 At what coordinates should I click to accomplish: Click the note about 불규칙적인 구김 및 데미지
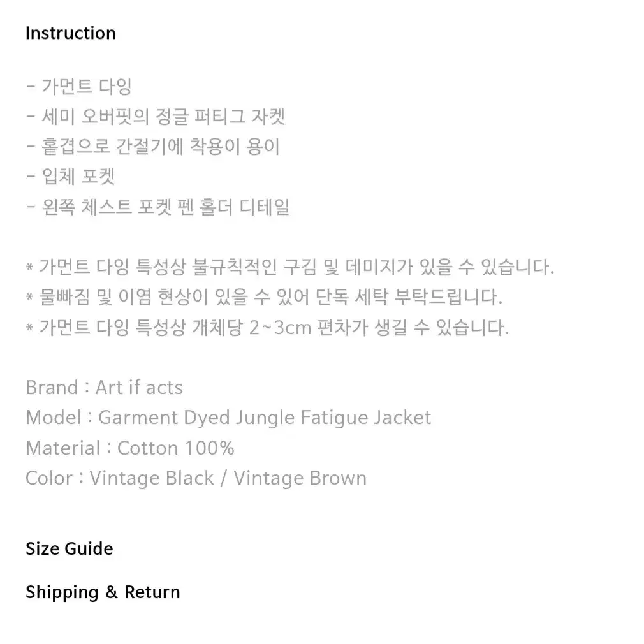pos(290,267)
